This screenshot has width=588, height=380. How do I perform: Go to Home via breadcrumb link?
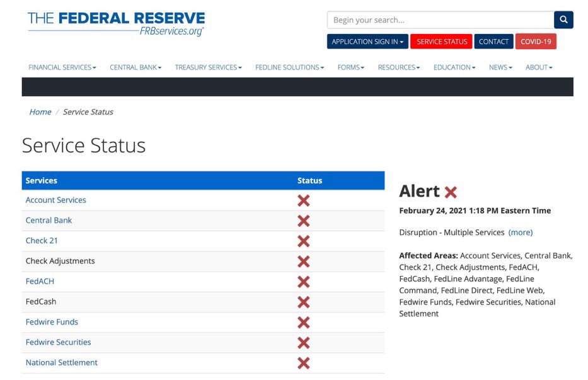pyautogui.click(x=40, y=112)
